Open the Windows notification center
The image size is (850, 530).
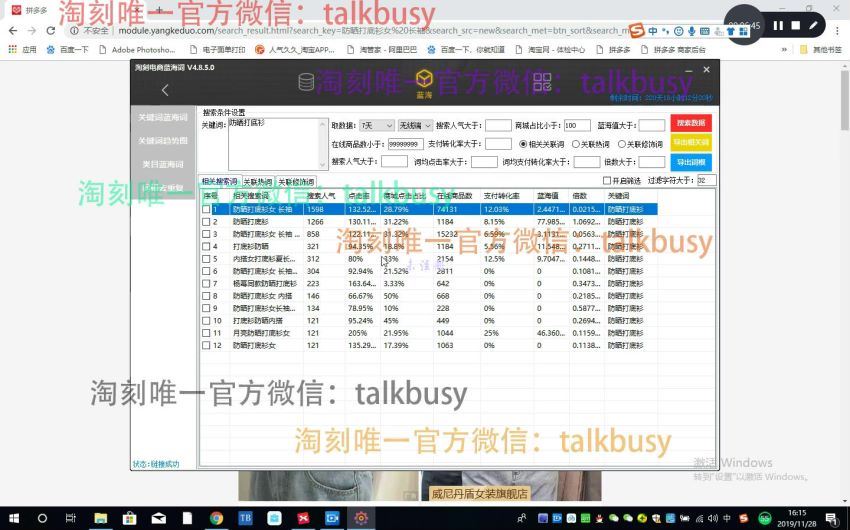832,519
